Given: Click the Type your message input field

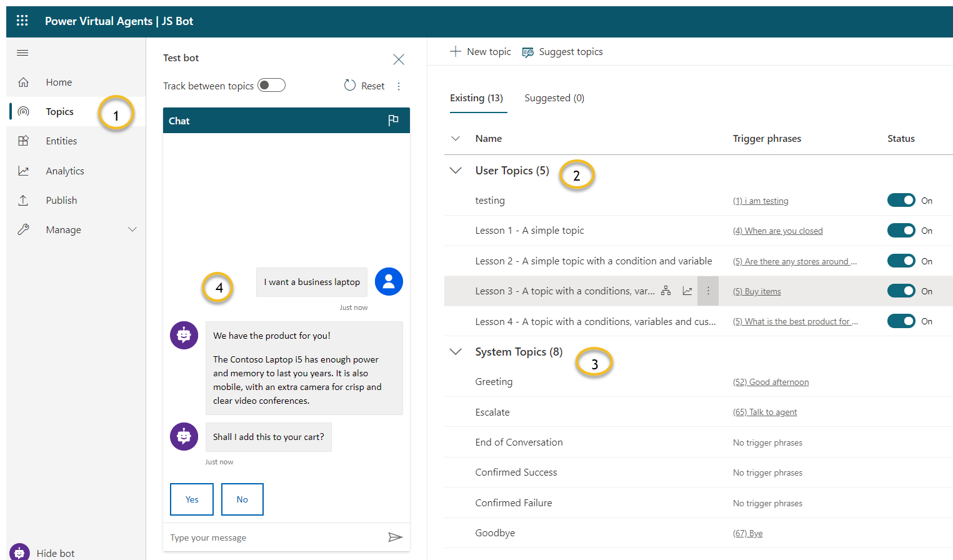Looking at the screenshot, I should coord(275,537).
